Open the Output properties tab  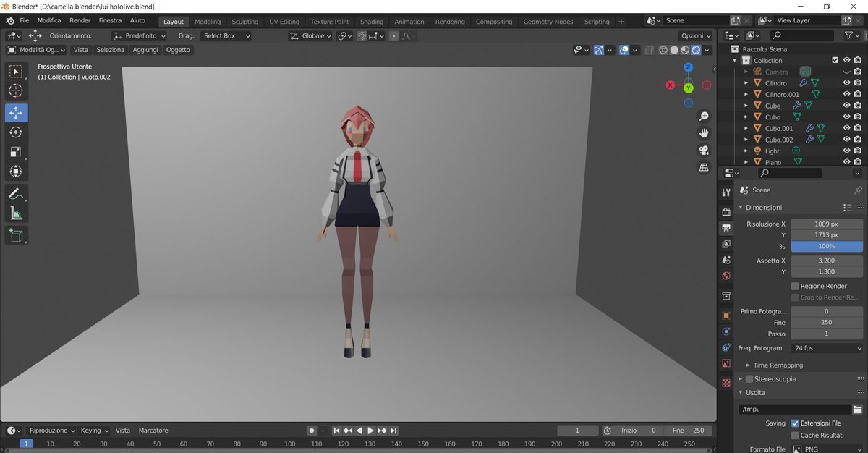click(726, 228)
